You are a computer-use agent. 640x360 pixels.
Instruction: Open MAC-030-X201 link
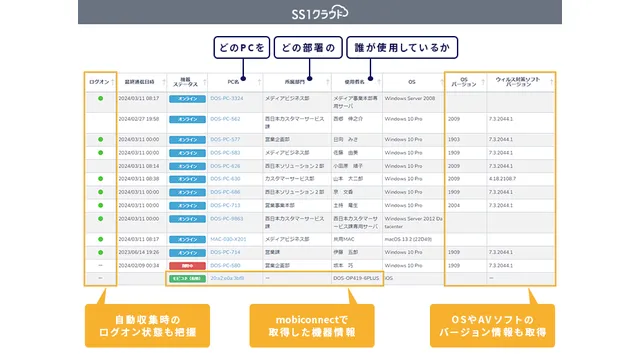tap(228, 239)
